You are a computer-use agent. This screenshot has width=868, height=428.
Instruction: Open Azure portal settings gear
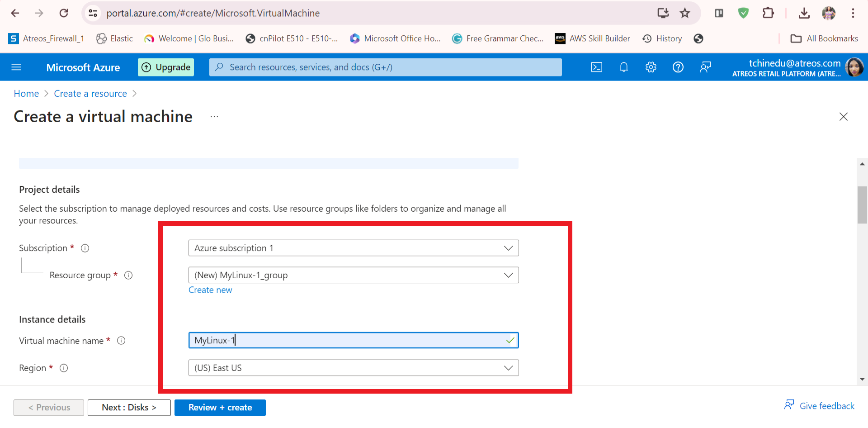click(651, 67)
